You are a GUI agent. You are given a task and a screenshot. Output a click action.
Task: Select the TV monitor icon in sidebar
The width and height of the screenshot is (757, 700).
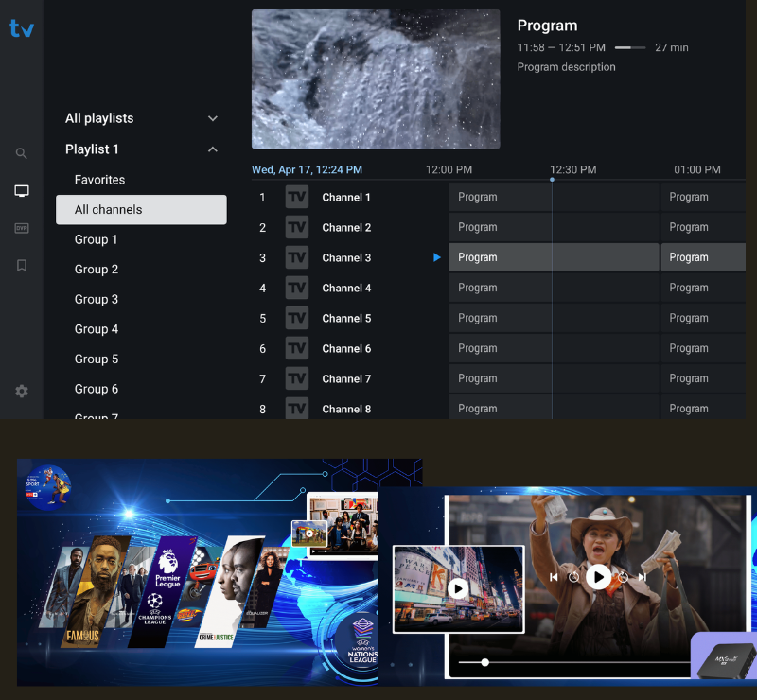(x=21, y=189)
